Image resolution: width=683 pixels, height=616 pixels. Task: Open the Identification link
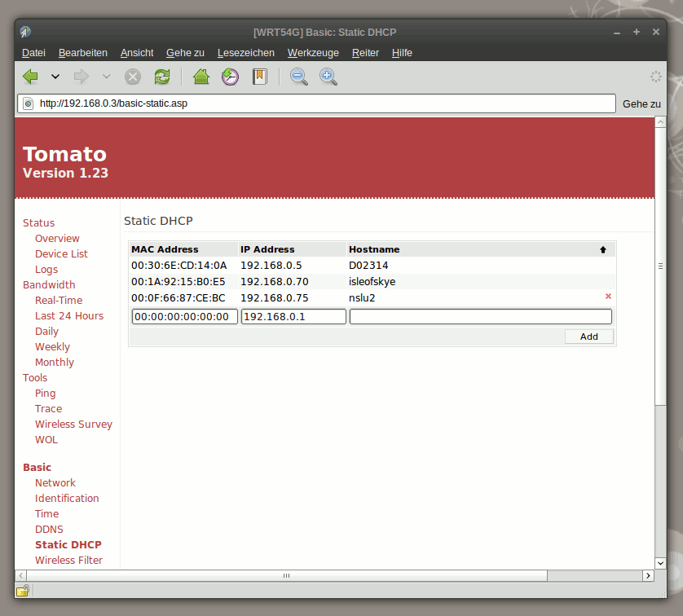(67, 499)
